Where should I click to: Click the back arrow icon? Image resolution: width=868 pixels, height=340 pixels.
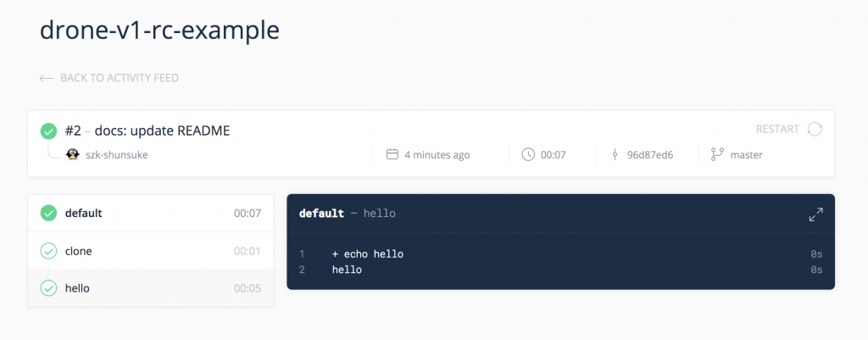tap(47, 78)
